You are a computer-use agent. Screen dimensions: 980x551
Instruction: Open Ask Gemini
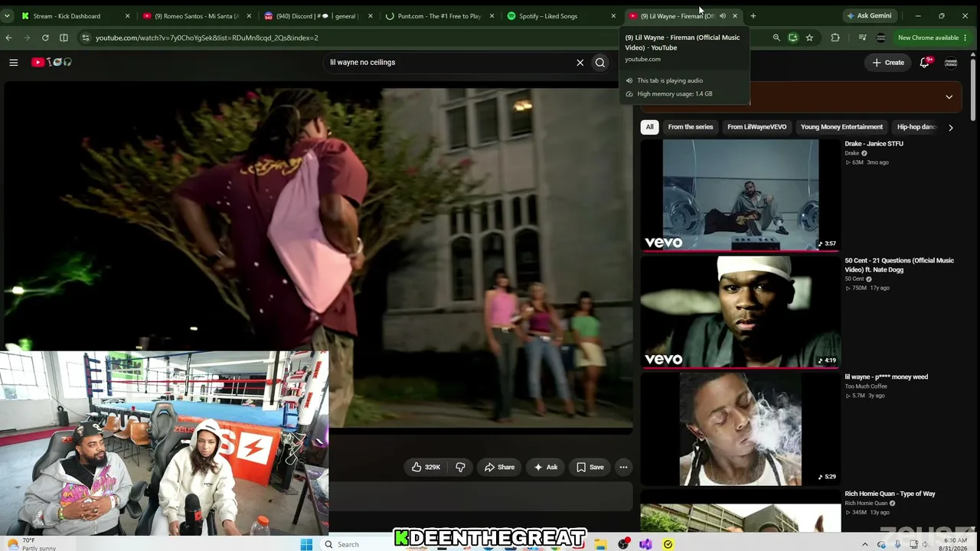[869, 16]
